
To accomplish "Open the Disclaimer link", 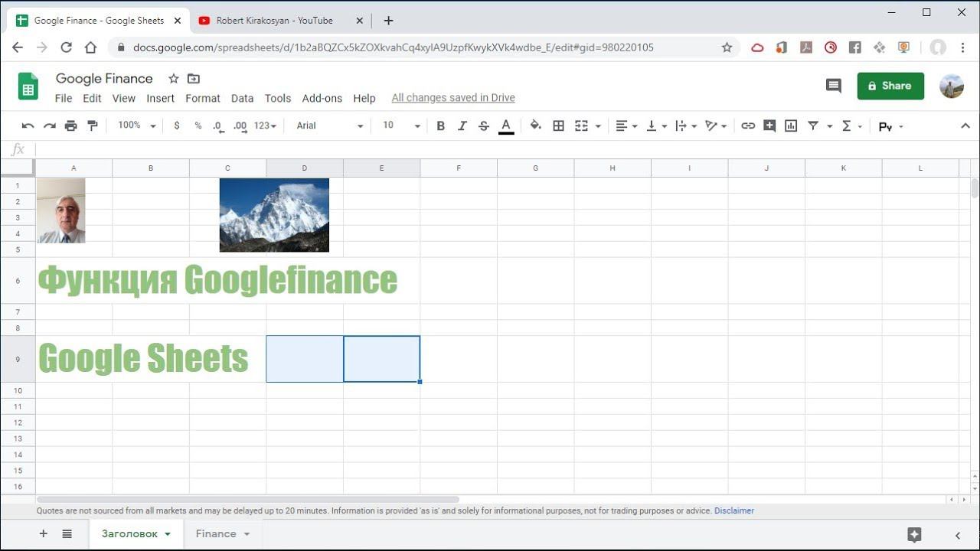I will pyautogui.click(x=734, y=510).
